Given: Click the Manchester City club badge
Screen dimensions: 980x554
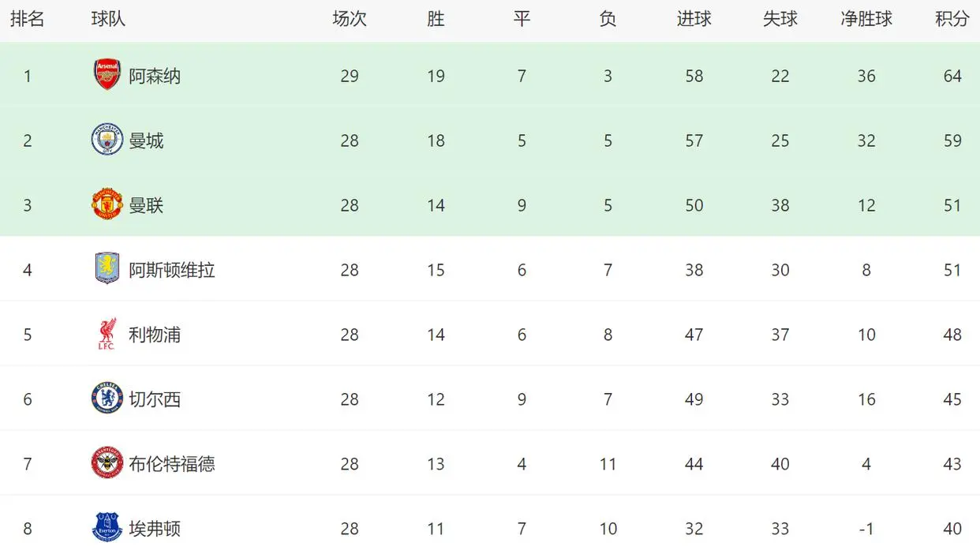Looking at the screenshot, I should coord(107,140).
